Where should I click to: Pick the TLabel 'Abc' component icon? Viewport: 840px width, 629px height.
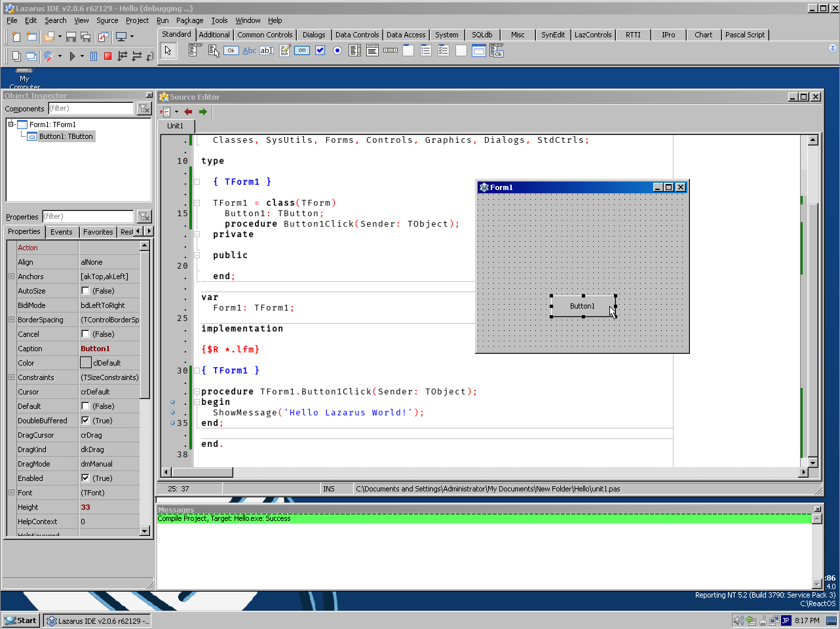[249, 50]
